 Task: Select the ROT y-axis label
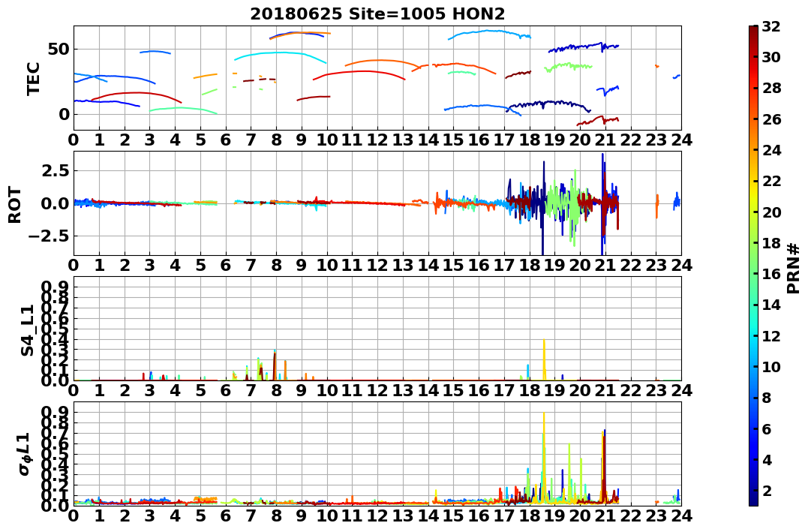click(x=15, y=205)
